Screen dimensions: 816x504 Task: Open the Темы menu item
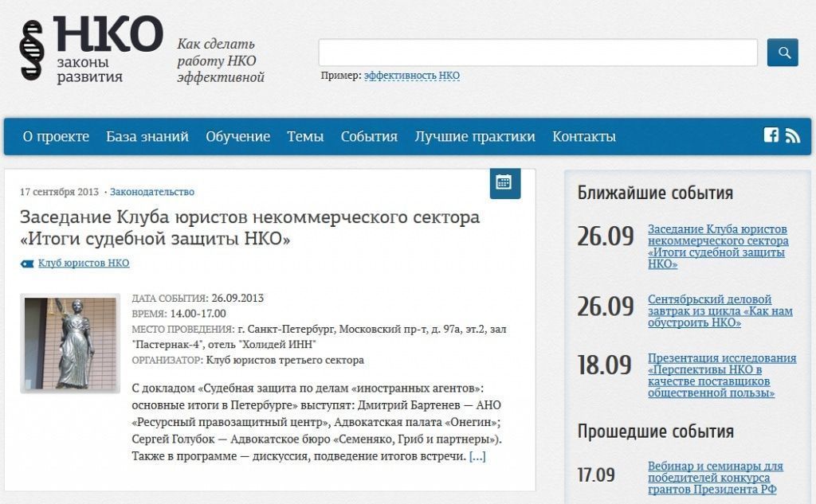coord(305,136)
